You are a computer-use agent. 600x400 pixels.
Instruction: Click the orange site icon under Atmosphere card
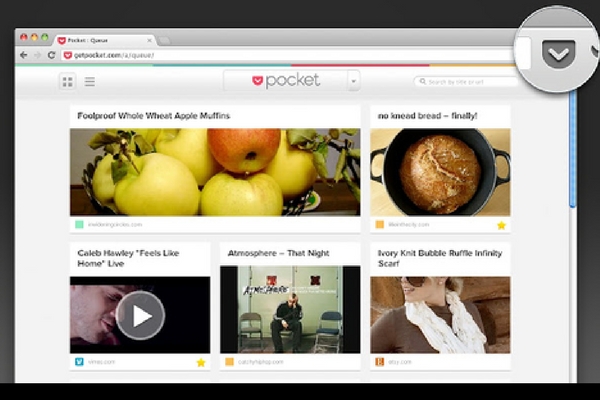click(229, 362)
